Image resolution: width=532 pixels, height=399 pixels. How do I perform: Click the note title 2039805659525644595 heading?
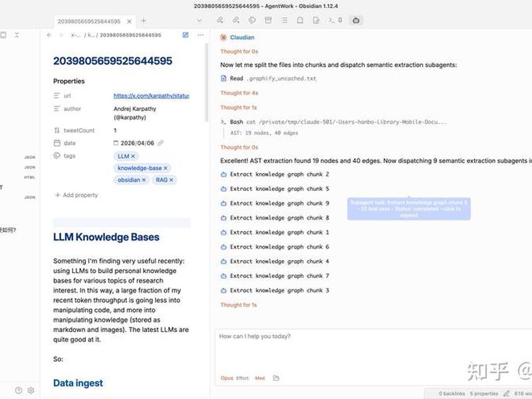pyautogui.click(x=112, y=61)
